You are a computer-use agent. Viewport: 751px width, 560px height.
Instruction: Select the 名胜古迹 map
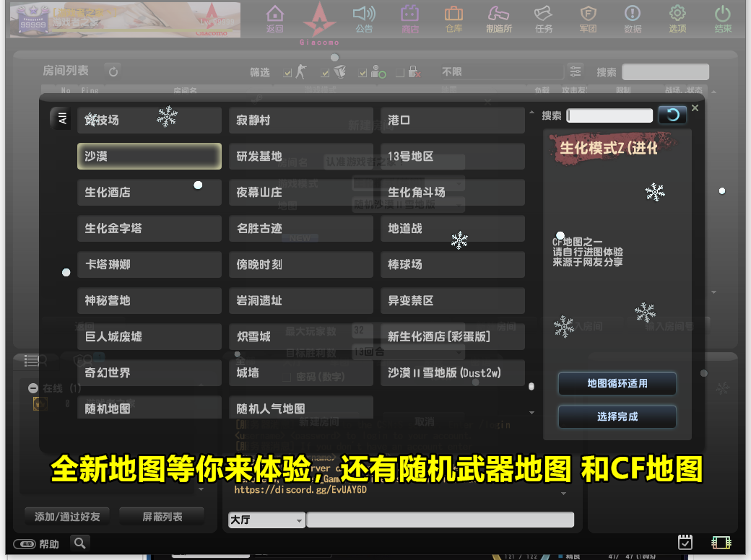[x=301, y=228]
